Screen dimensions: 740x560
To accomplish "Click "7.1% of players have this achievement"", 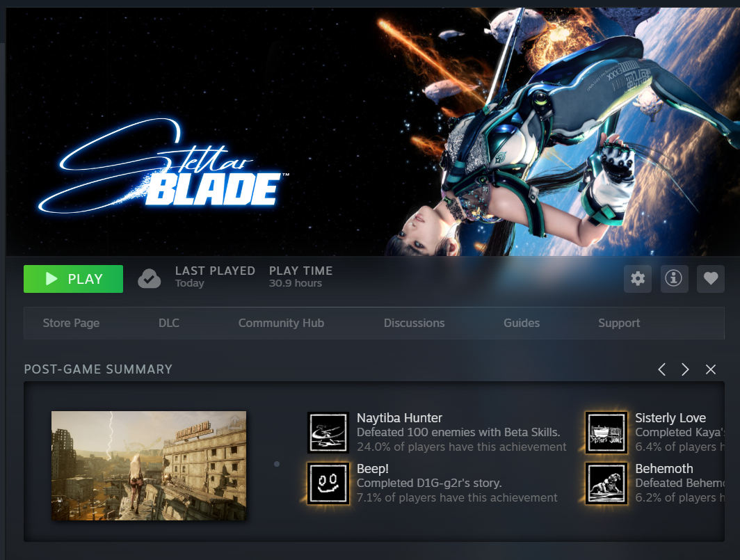I will tap(457, 497).
